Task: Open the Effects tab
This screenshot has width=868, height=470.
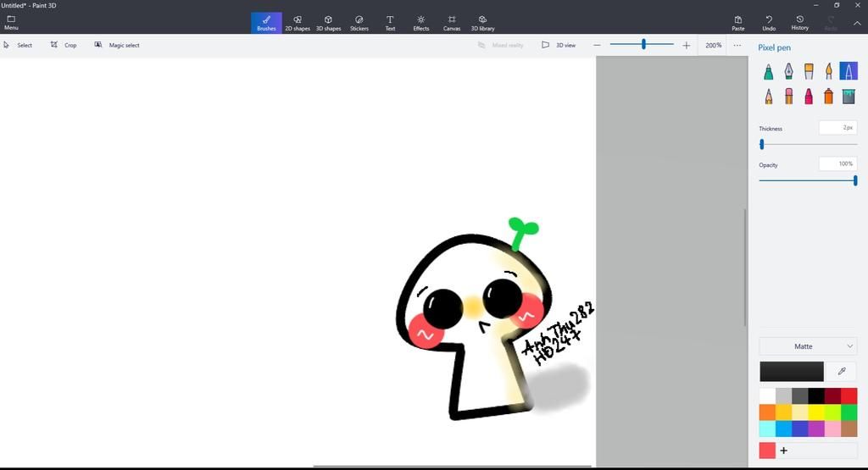Action: (420, 23)
